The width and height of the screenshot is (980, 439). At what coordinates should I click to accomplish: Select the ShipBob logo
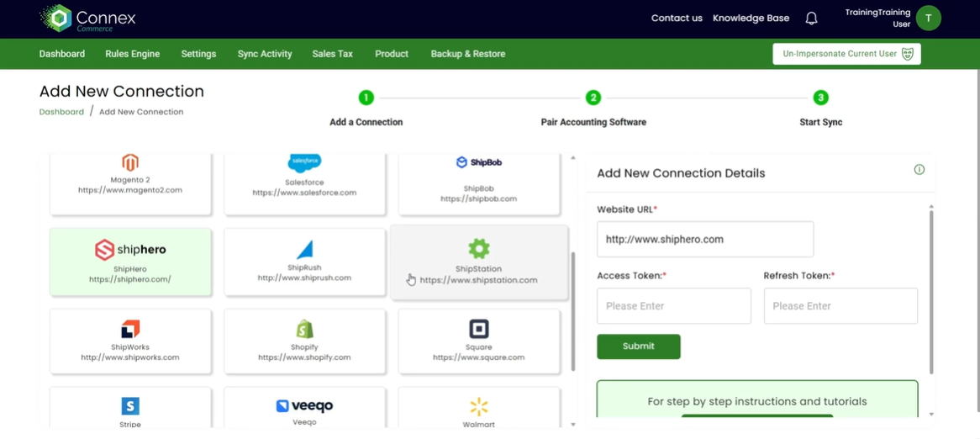coord(479,162)
